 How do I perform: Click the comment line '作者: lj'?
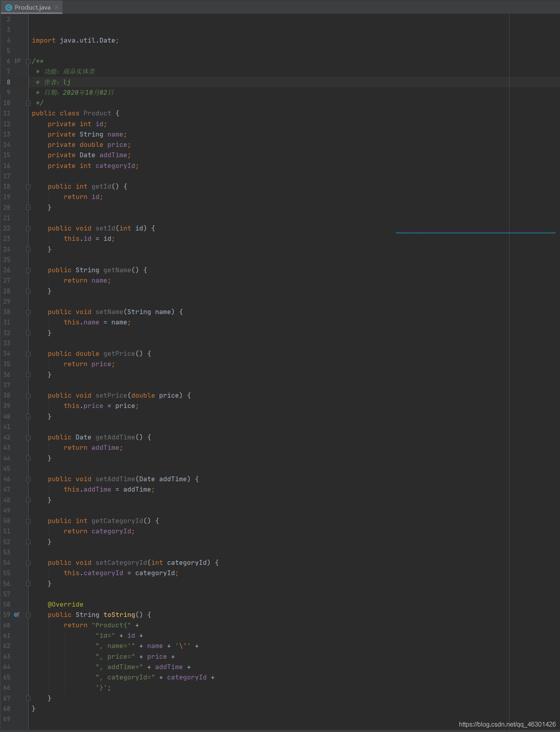point(53,82)
